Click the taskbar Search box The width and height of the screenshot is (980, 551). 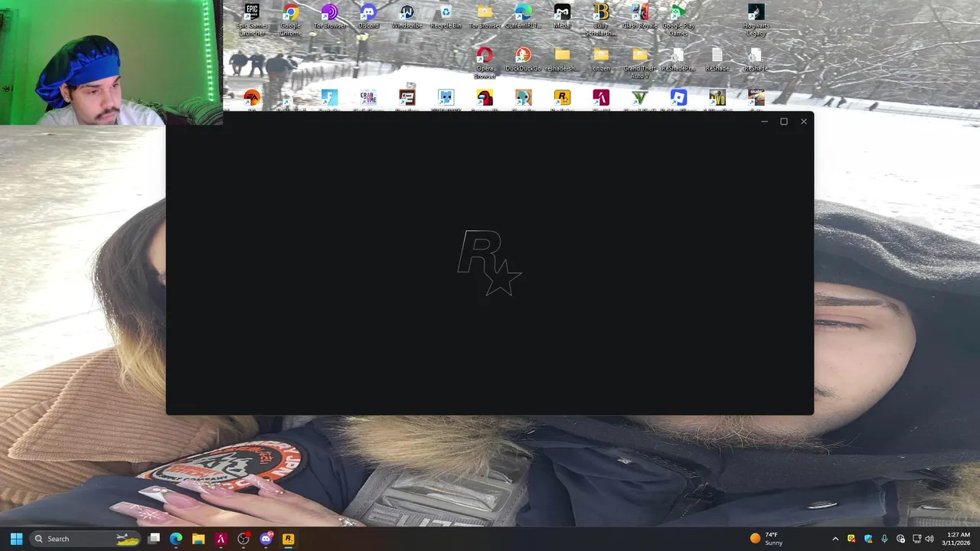click(86, 539)
